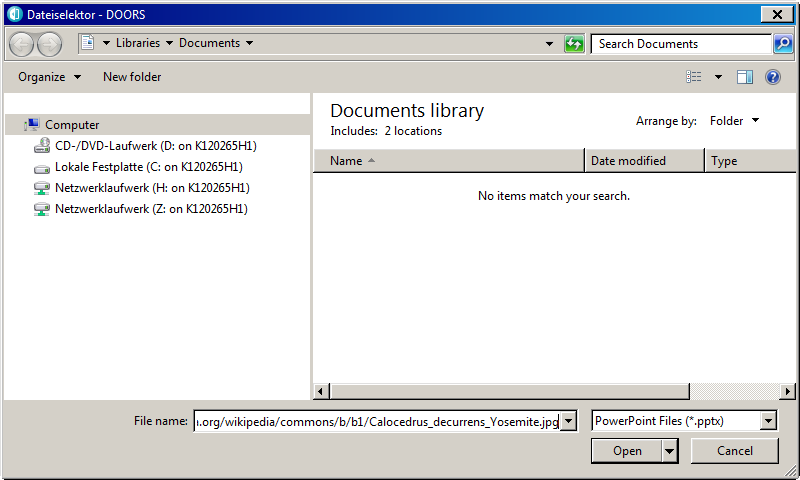Image resolution: width=800 pixels, height=480 pixels.
Task: Open Netzwerklaufwerk Z: network drive
Action: 150,209
